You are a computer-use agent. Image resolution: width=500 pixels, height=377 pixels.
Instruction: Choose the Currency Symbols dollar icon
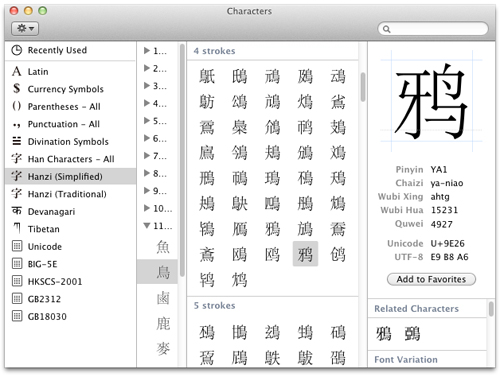(x=16, y=89)
